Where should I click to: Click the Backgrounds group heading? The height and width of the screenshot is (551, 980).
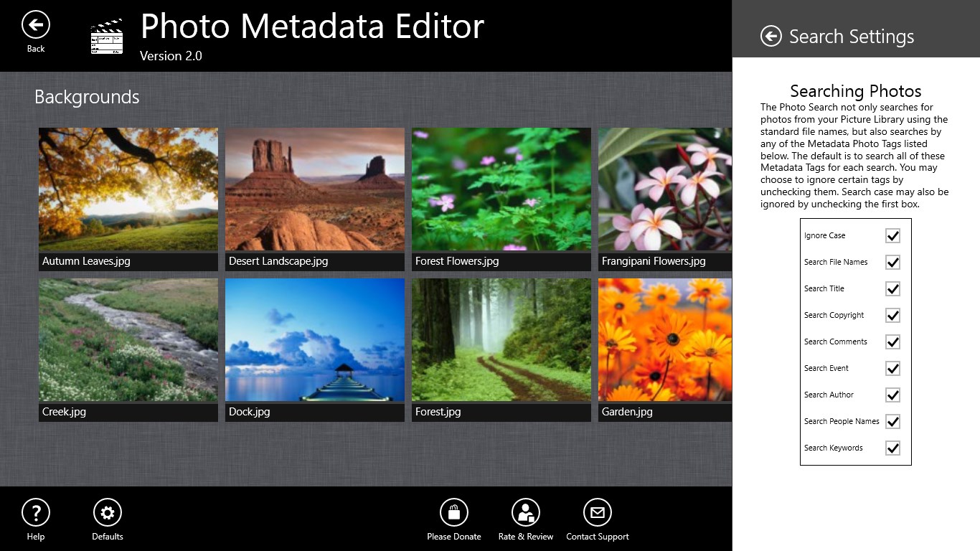[87, 97]
